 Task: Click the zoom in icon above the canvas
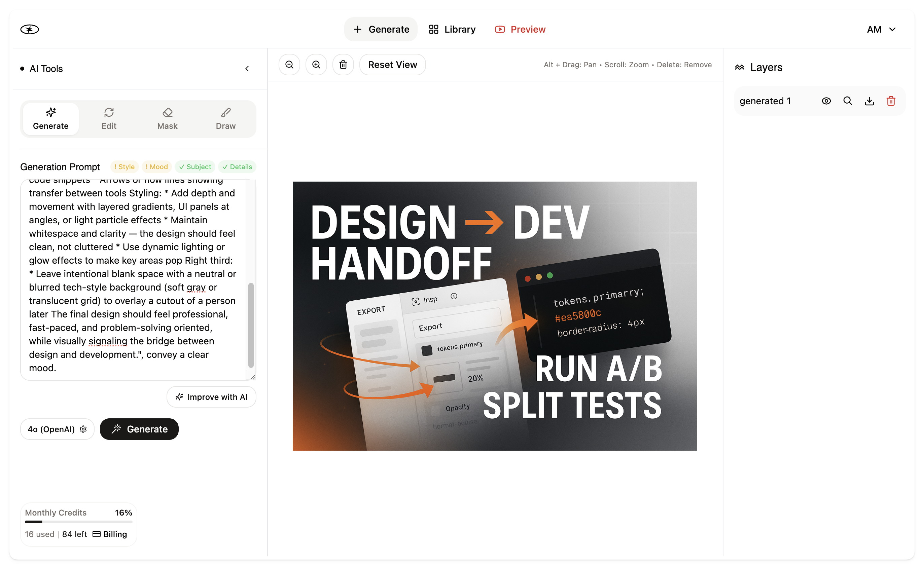[316, 64]
